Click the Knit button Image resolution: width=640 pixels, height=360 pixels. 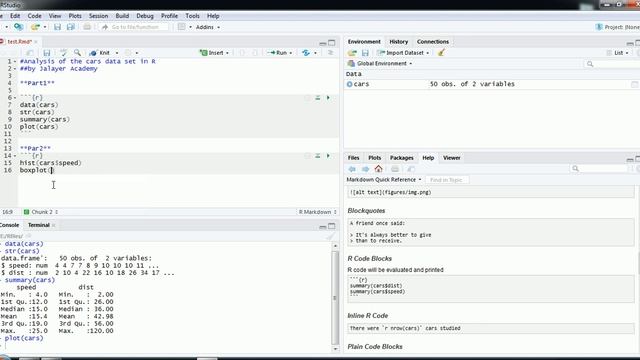[100, 53]
